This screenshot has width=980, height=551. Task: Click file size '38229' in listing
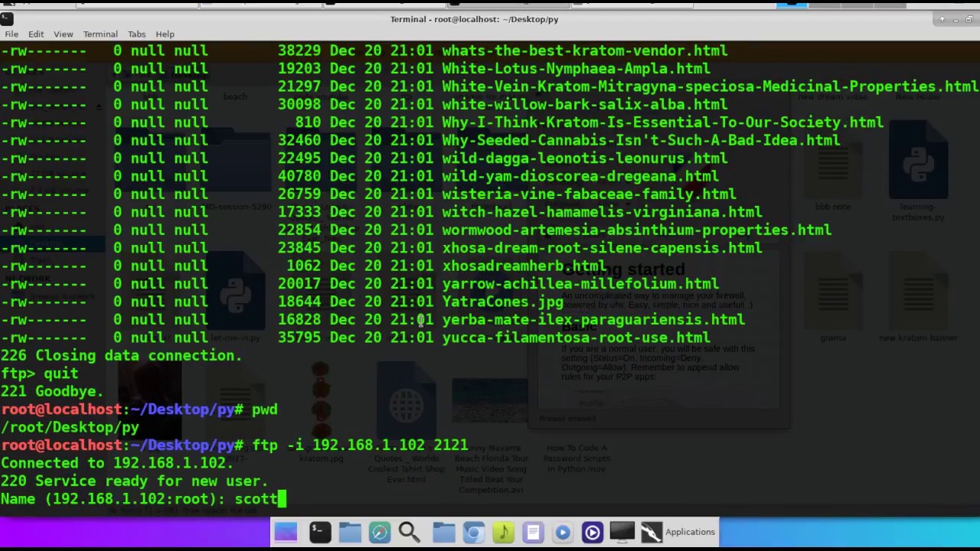tap(299, 51)
